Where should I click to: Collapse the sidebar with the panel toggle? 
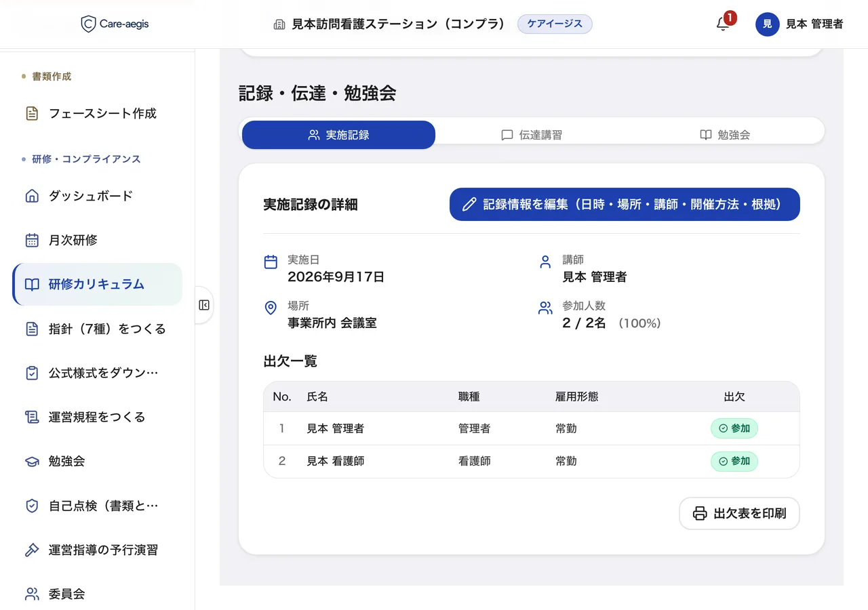pyautogui.click(x=204, y=305)
